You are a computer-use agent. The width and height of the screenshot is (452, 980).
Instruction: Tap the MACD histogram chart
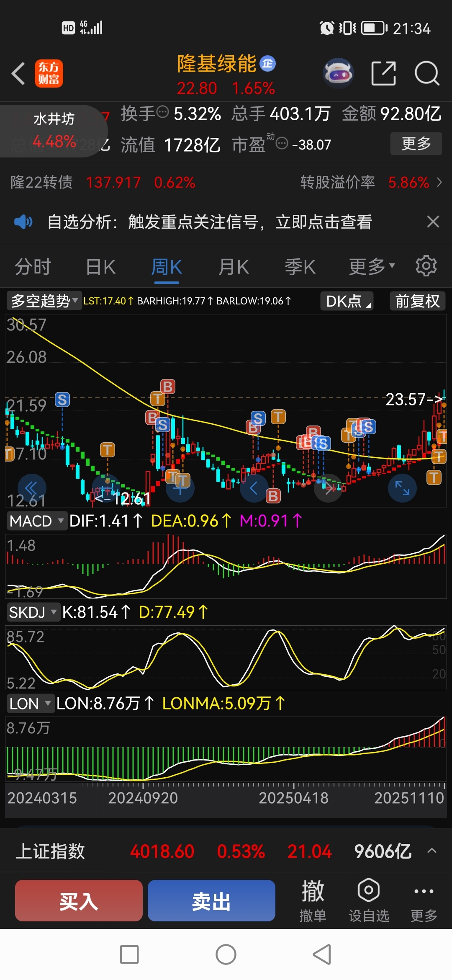coord(226,566)
